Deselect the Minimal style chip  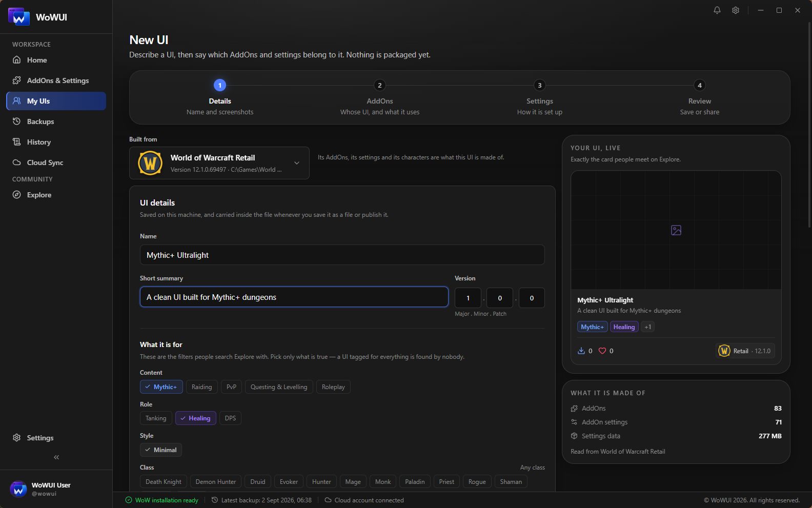pyautogui.click(x=160, y=450)
